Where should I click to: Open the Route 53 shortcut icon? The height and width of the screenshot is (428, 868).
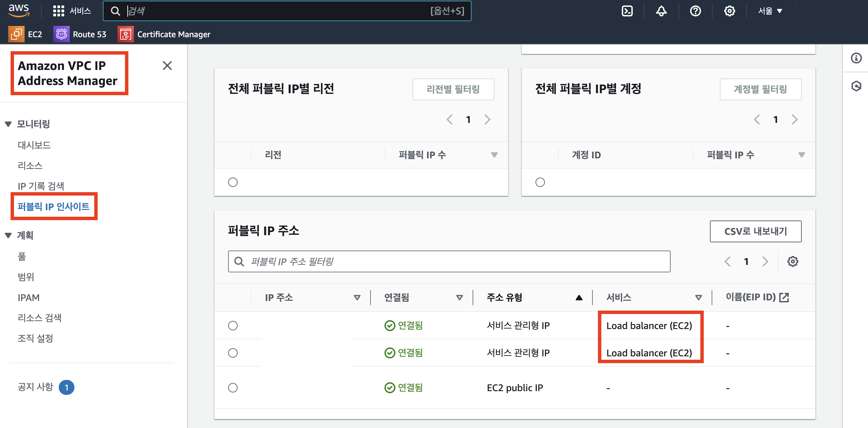[61, 34]
